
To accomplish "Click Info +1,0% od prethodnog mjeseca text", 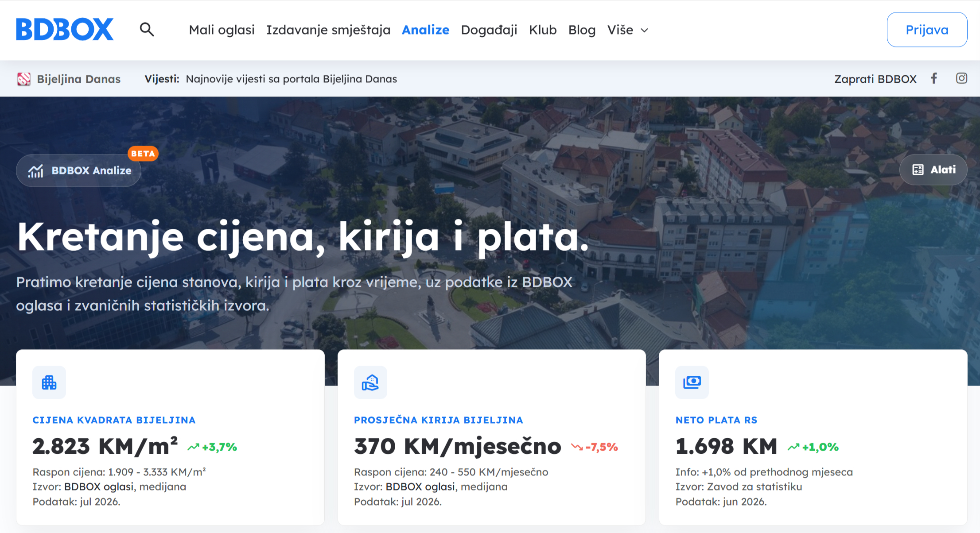I will pos(764,472).
